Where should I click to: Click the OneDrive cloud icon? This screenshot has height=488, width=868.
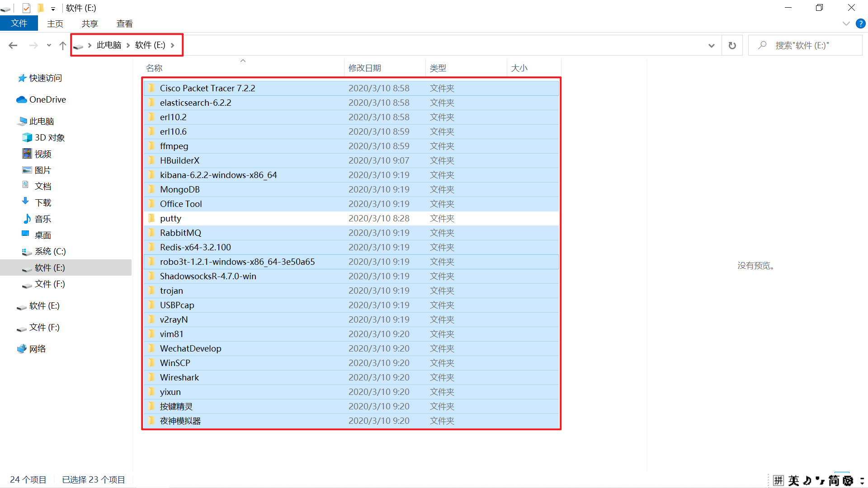coord(22,99)
